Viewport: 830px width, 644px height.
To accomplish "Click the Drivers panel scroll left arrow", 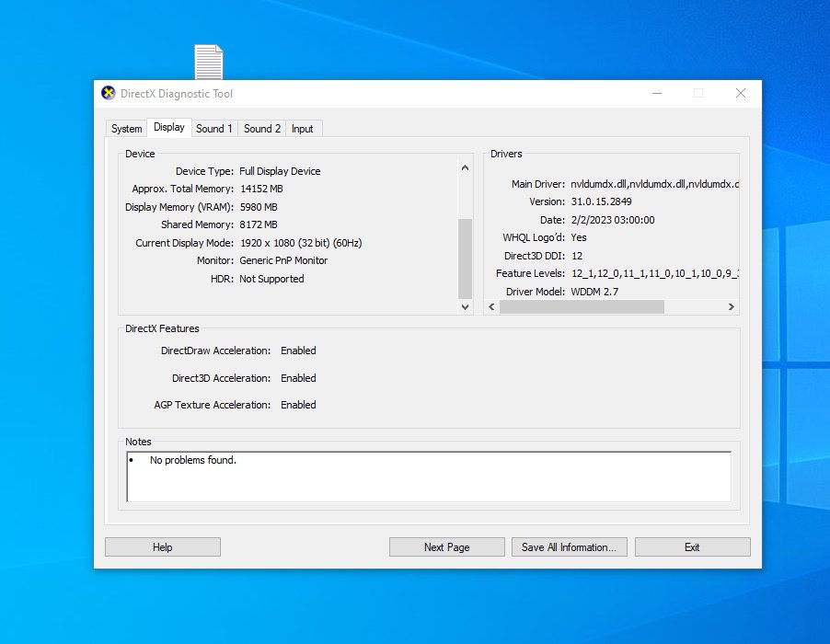I will point(491,307).
